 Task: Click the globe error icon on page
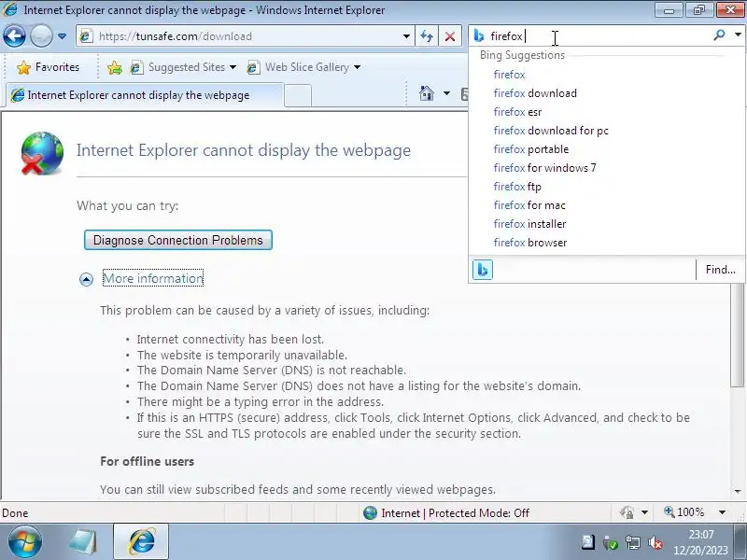coord(42,153)
